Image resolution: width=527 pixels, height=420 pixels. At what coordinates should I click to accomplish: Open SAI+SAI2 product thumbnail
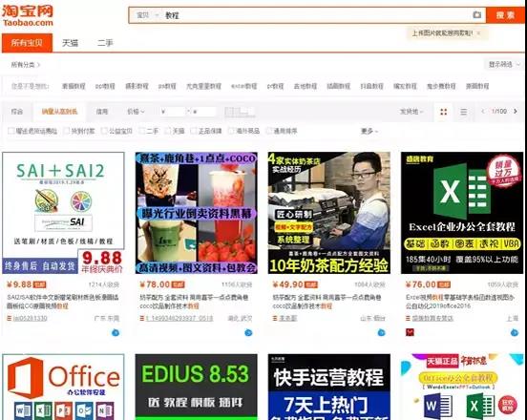[x=63, y=213]
